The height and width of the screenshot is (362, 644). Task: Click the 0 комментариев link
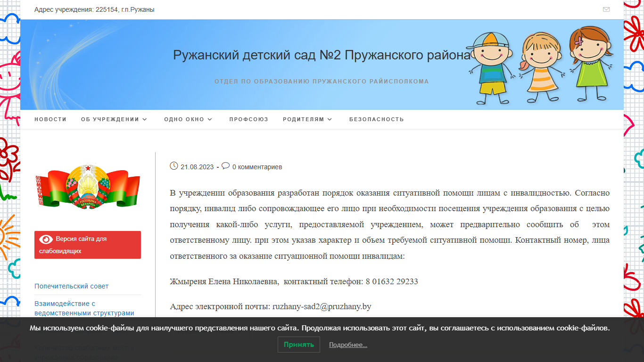coord(257,167)
